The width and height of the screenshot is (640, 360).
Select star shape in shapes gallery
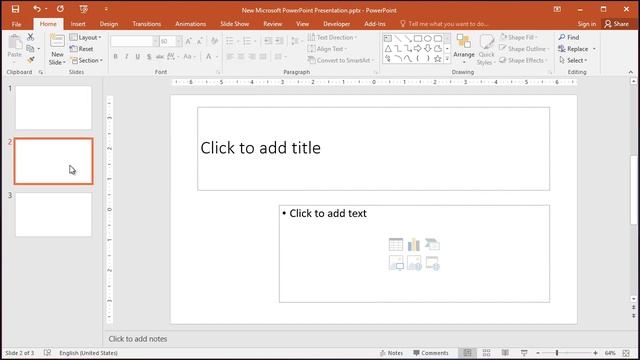[x=438, y=59]
